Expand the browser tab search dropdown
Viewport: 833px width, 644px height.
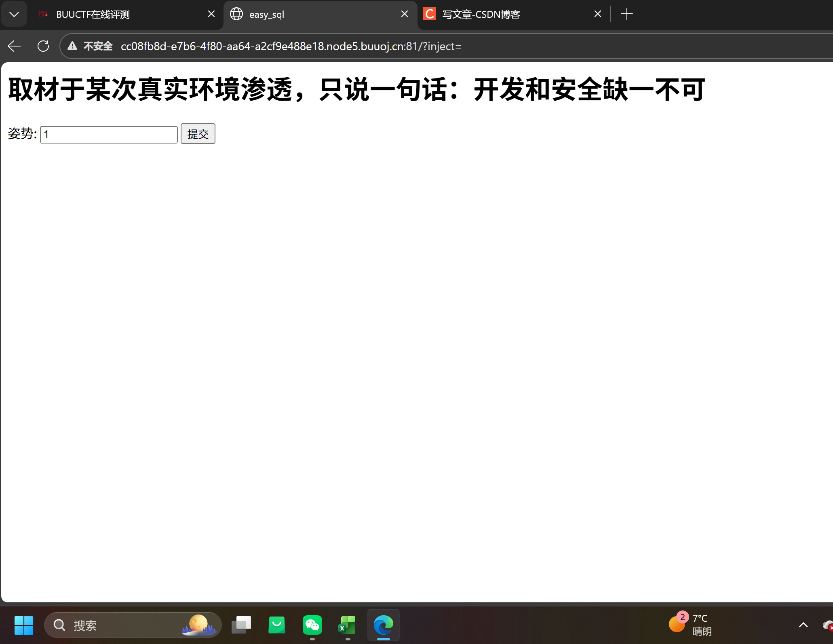14,14
